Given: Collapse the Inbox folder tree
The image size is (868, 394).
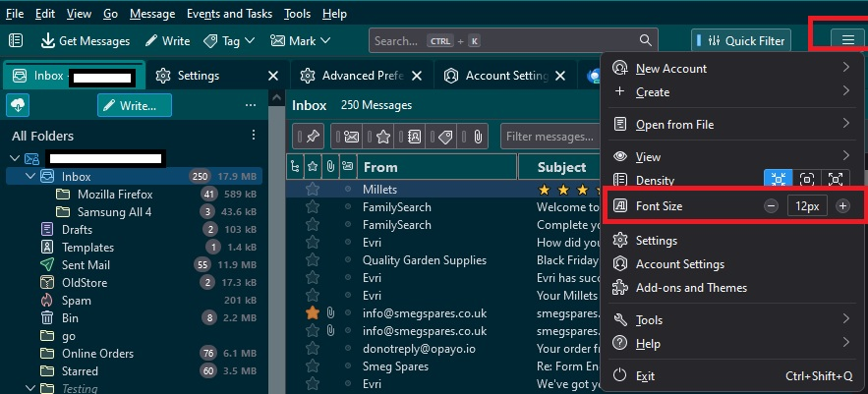Looking at the screenshot, I should [29, 177].
